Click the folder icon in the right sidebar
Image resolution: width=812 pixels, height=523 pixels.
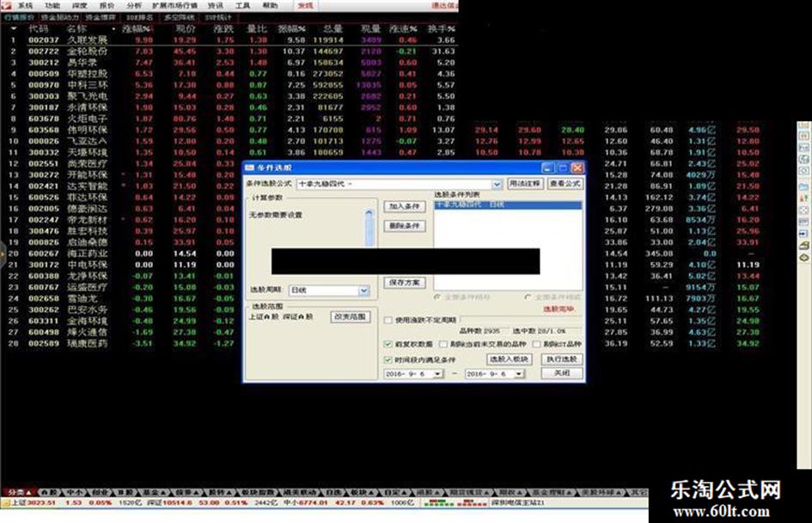[x=803, y=187]
